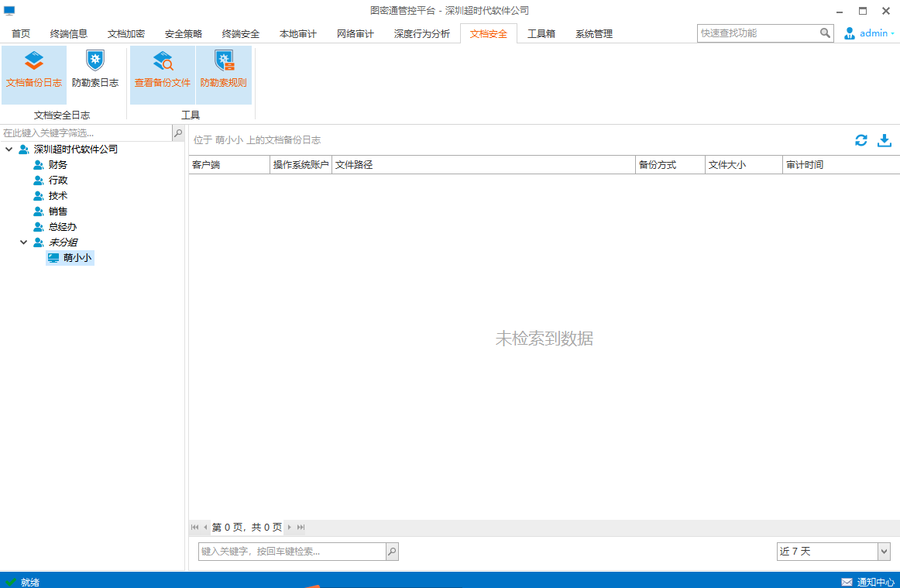The width and height of the screenshot is (900, 588).
Task: Switch to 终端安全 tab
Action: coord(241,34)
